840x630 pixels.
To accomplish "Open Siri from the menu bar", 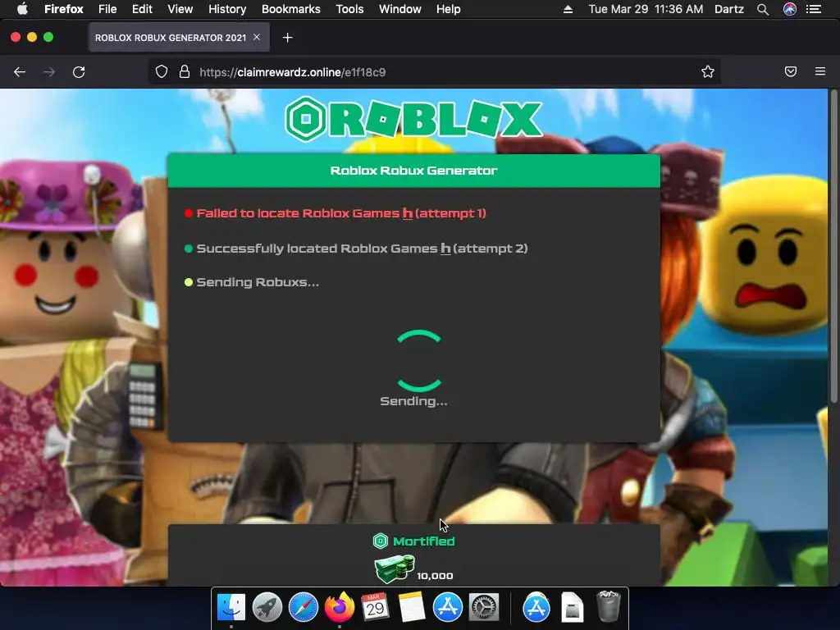I will [x=790, y=9].
